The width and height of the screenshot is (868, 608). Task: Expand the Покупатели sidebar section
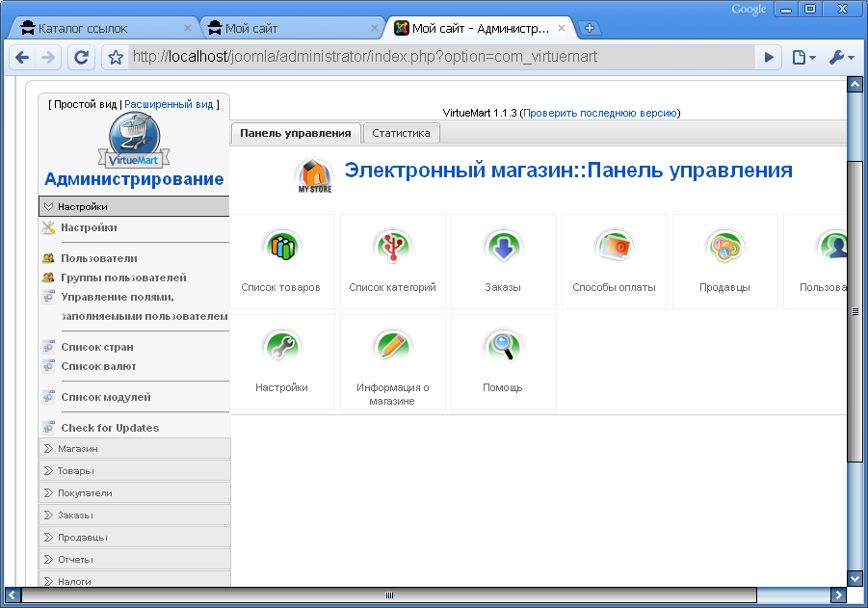135,492
